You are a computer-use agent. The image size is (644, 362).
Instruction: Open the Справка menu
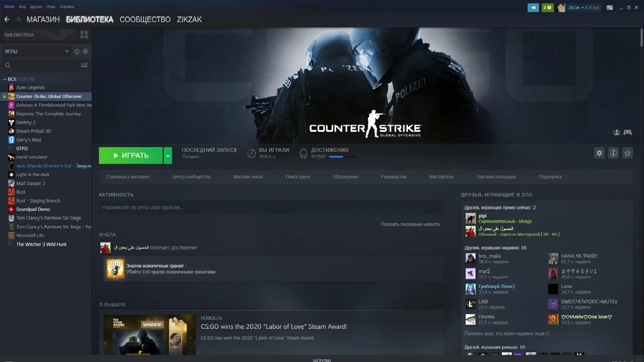click(x=67, y=7)
